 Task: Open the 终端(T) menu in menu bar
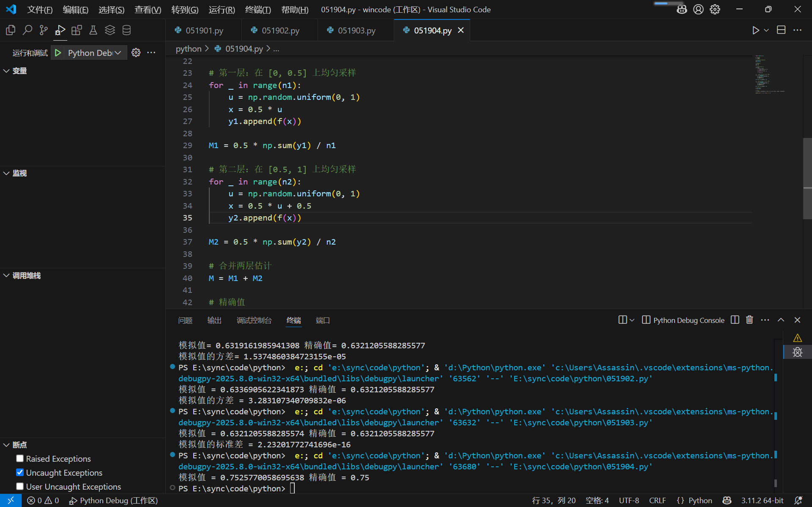pos(258,9)
